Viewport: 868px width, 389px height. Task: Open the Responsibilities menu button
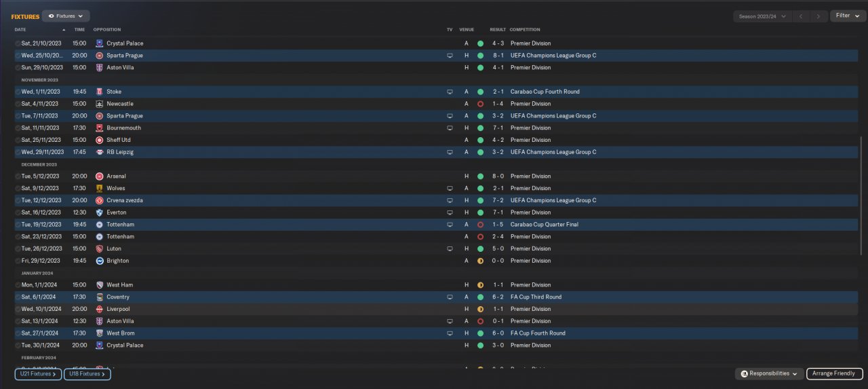coord(769,374)
